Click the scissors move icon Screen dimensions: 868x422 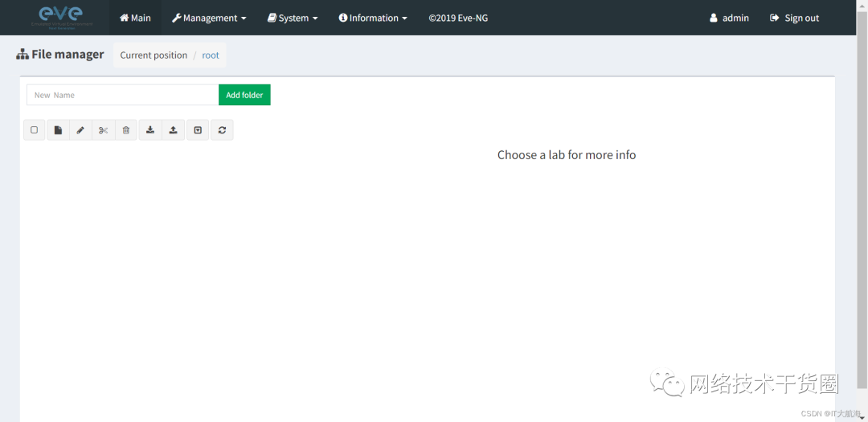click(x=104, y=130)
